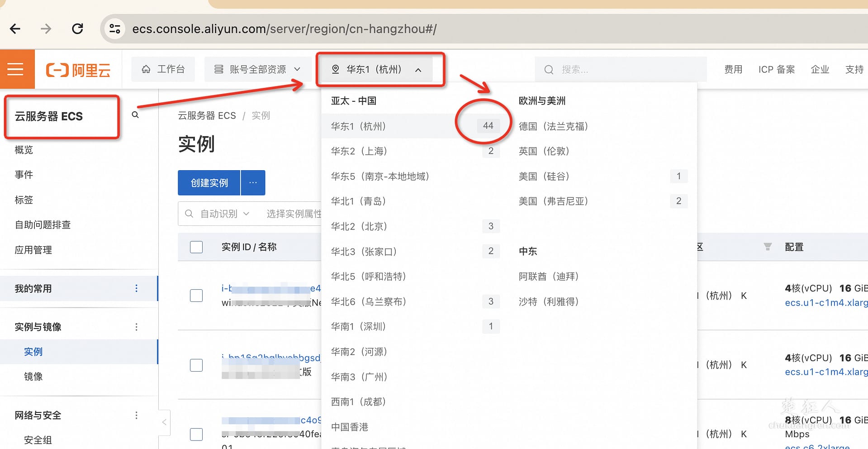Click the 创建实例 button

209,183
